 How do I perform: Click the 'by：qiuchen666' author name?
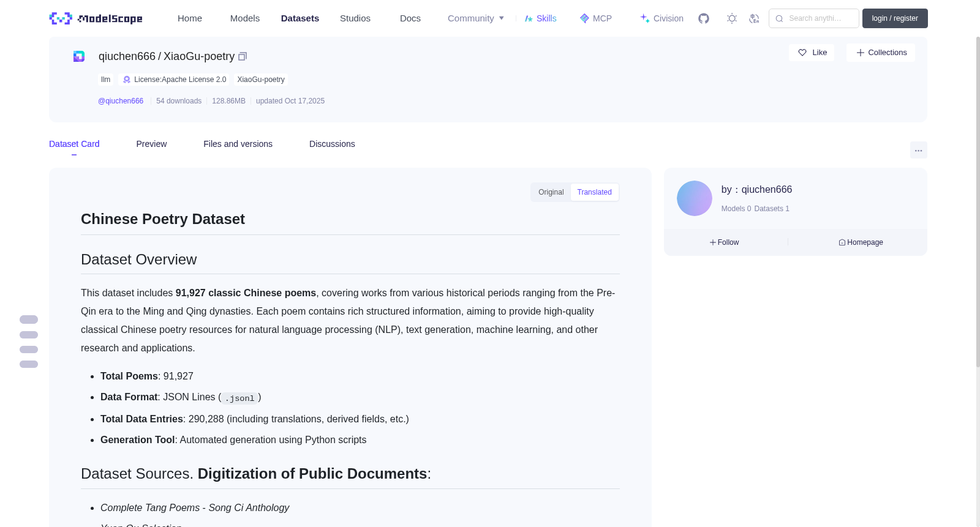(x=756, y=190)
